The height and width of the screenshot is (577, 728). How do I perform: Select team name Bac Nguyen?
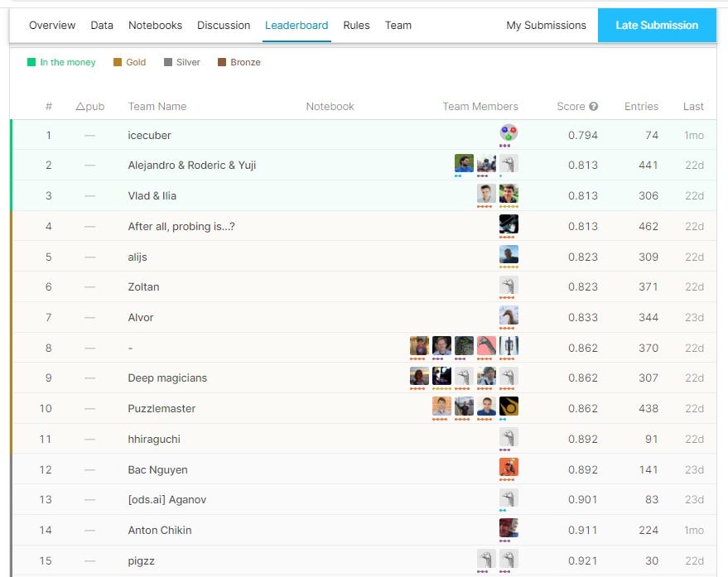click(x=157, y=469)
